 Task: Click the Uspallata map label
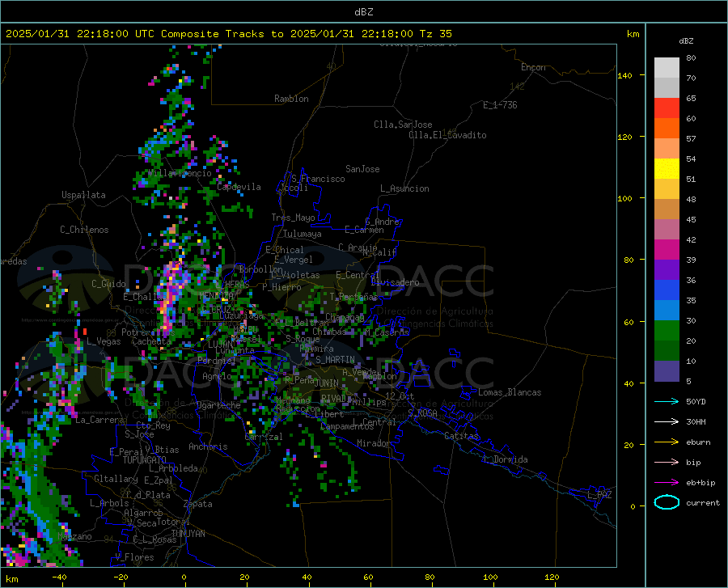(83, 195)
